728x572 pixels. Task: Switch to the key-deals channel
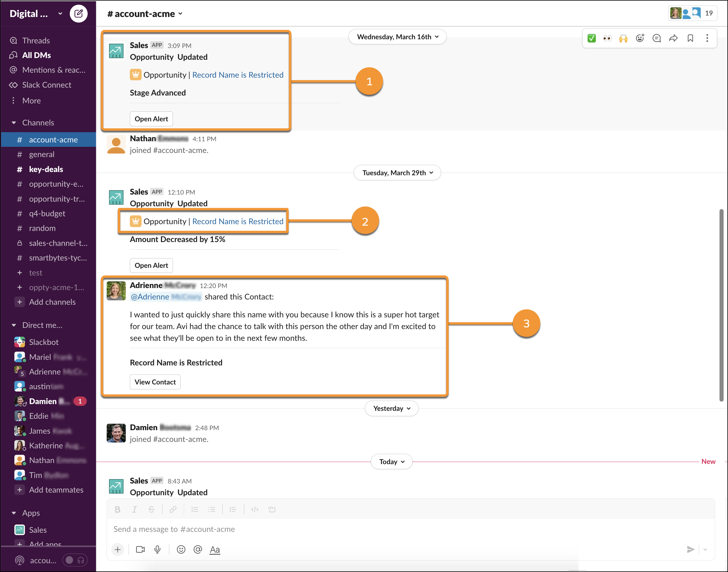(x=48, y=169)
